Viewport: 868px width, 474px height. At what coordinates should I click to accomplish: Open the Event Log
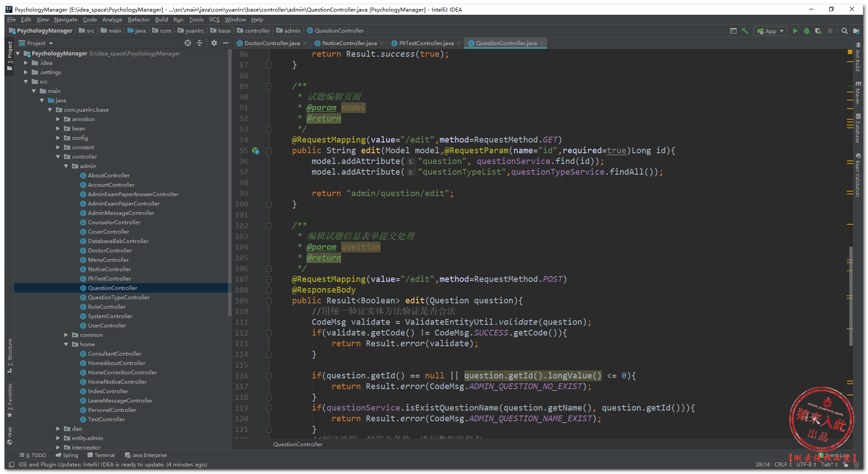tap(836, 455)
